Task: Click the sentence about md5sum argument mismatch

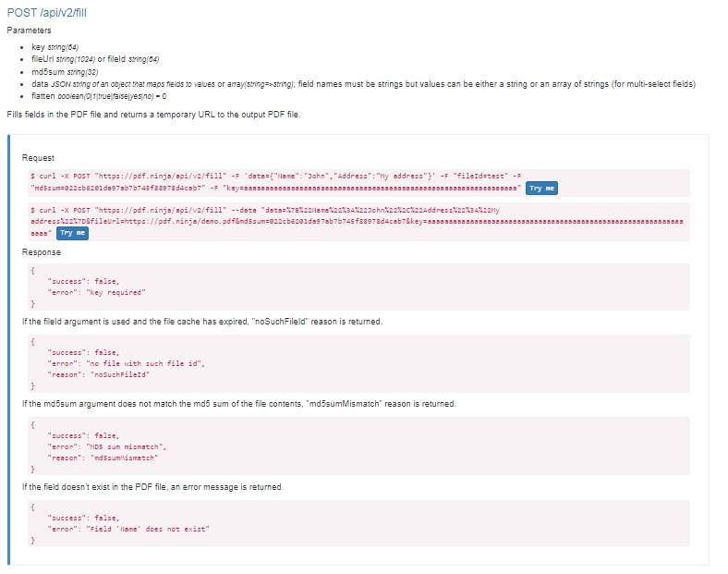Action: (239, 404)
